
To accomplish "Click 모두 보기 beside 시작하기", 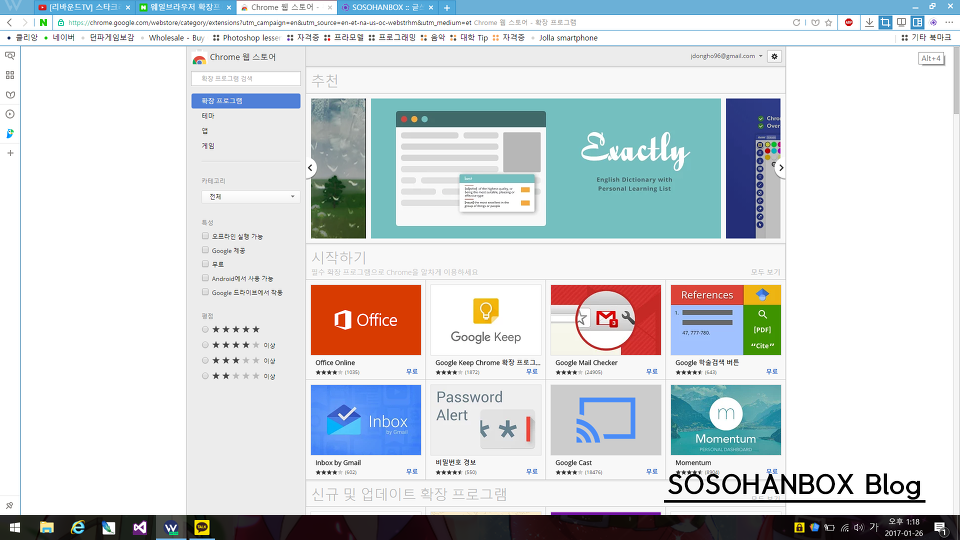I will point(765,272).
